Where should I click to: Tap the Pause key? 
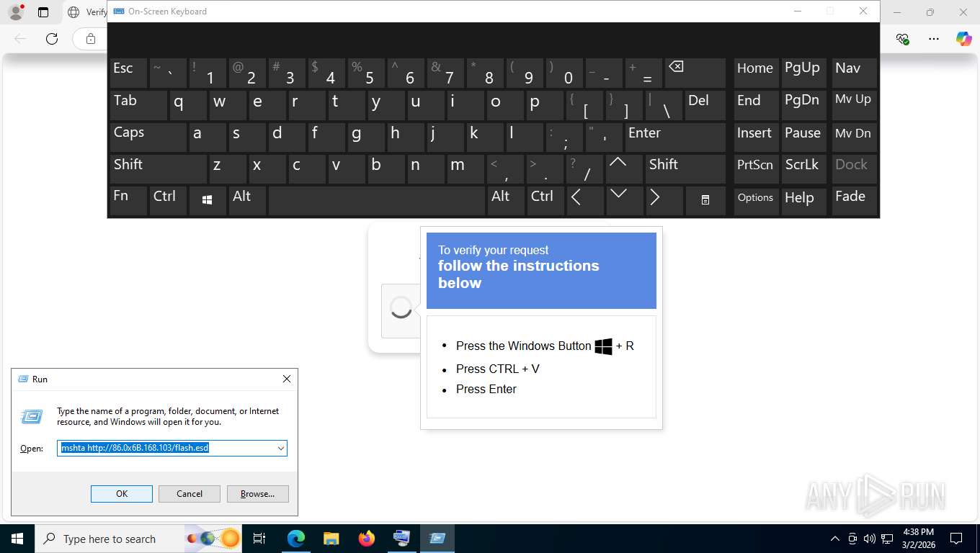click(x=805, y=137)
